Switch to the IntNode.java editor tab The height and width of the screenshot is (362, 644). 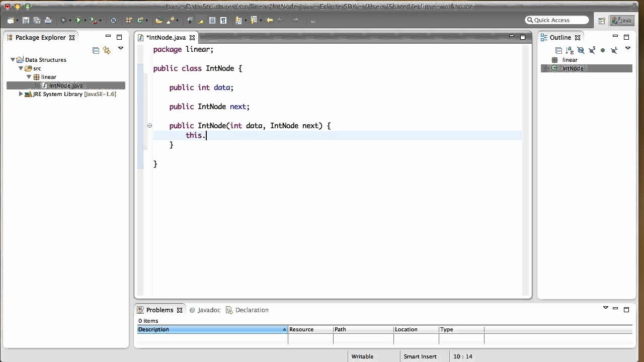(x=166, y=37)
